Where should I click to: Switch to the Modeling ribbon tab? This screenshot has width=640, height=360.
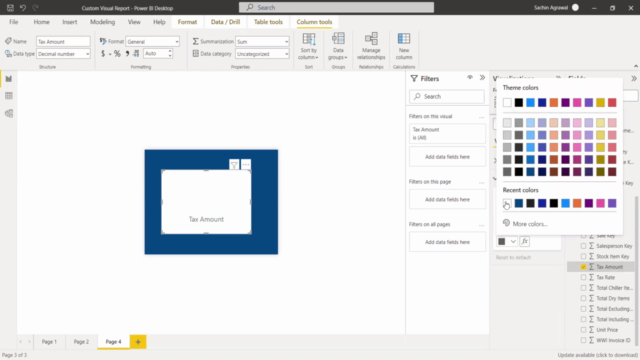click(102, 22)
